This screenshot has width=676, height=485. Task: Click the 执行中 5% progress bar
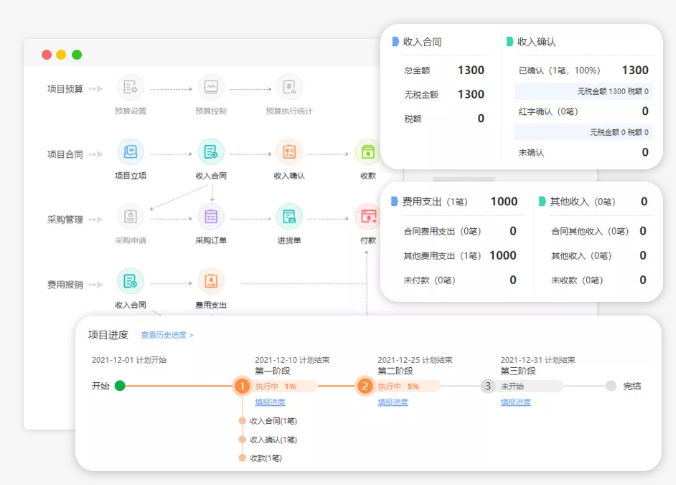coord(407,386)
